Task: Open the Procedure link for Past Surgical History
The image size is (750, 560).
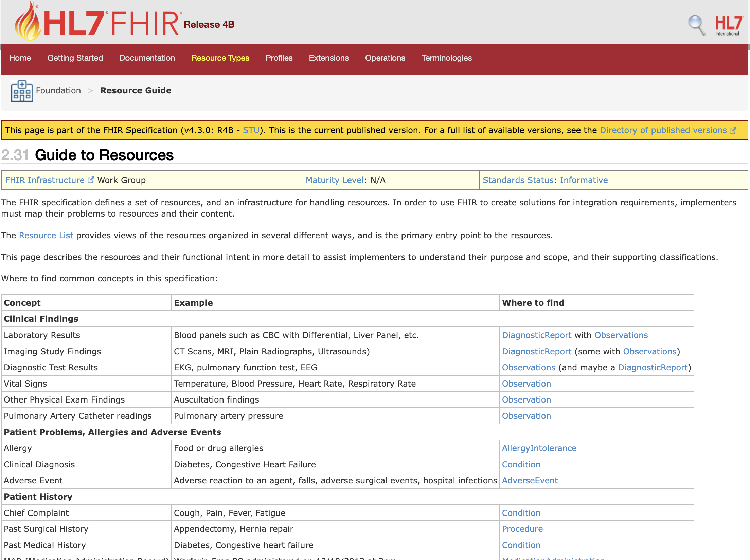Action: click(x=522, y=529)
